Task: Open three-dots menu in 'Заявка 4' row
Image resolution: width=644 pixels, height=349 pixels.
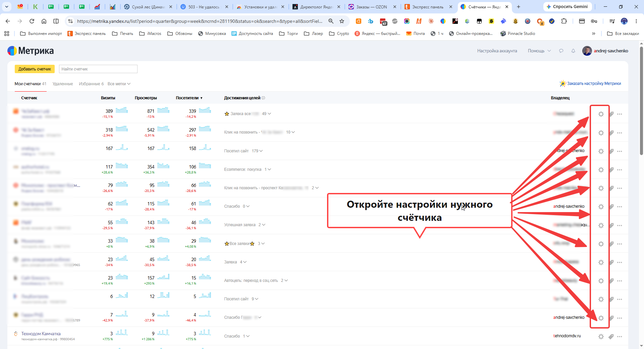Action: tap(620, 262)
